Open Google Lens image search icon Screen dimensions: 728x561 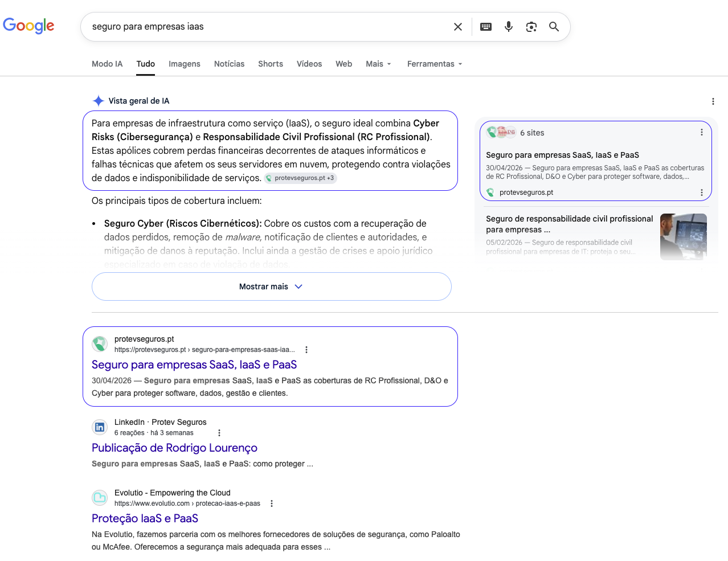point(531,27)
